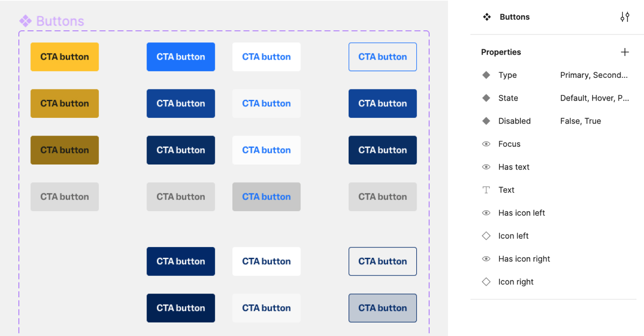Viewport: 644px width, 336px height.
Task: Select the gray-blue filled CTA button with navy outline
Action: coord(383,308)
